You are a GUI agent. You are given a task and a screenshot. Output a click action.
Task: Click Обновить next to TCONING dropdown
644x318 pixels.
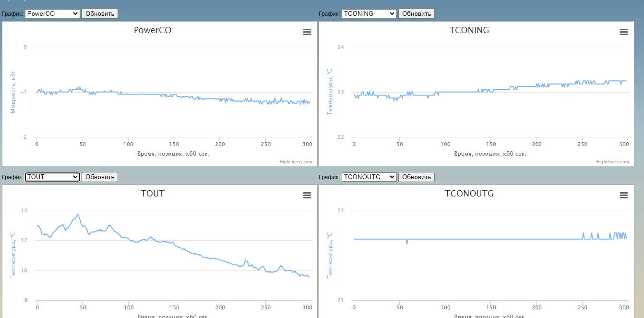[417, 13]
